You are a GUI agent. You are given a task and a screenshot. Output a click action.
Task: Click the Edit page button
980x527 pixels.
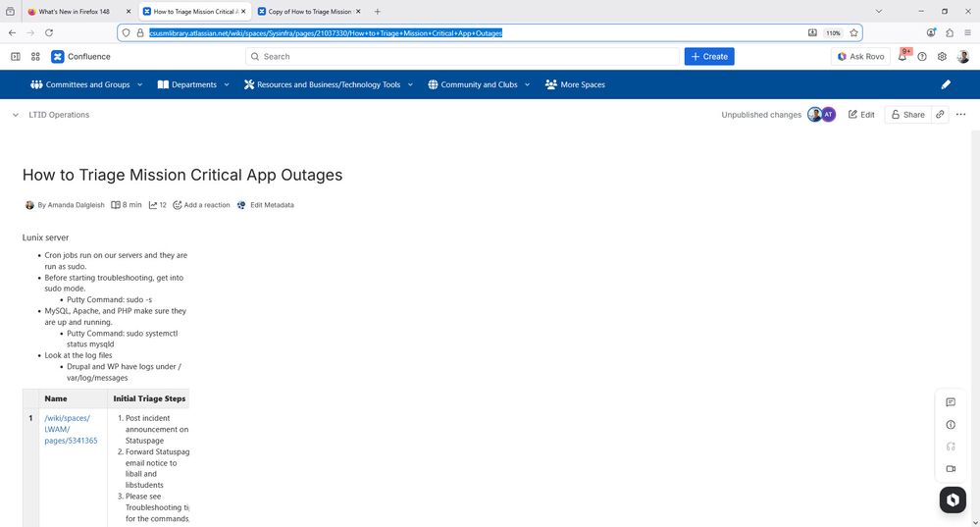[861, 115]
